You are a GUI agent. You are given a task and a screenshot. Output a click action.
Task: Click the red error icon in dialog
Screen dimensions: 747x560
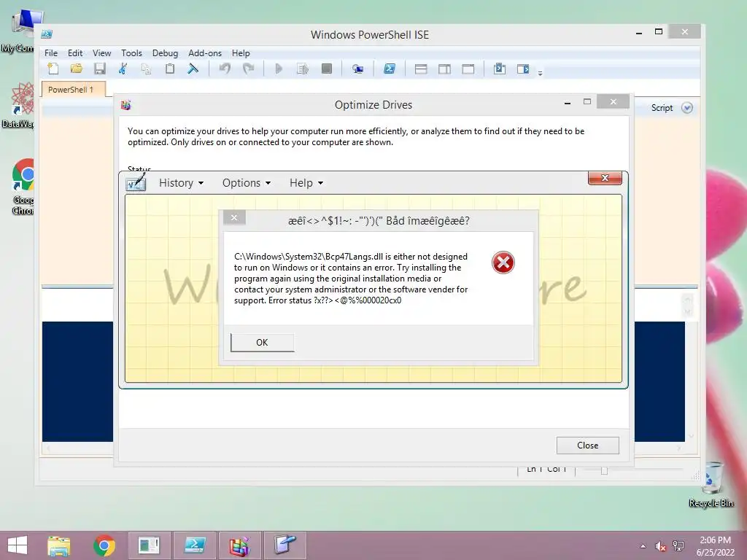pyautogui.click(x=503, y=262)
